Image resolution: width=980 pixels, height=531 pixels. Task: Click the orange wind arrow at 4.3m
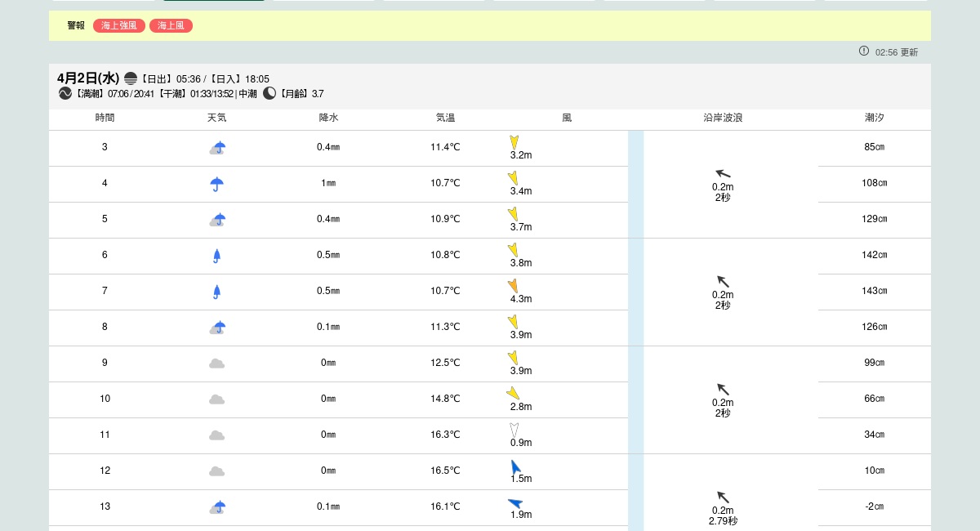tap(513, 285)
